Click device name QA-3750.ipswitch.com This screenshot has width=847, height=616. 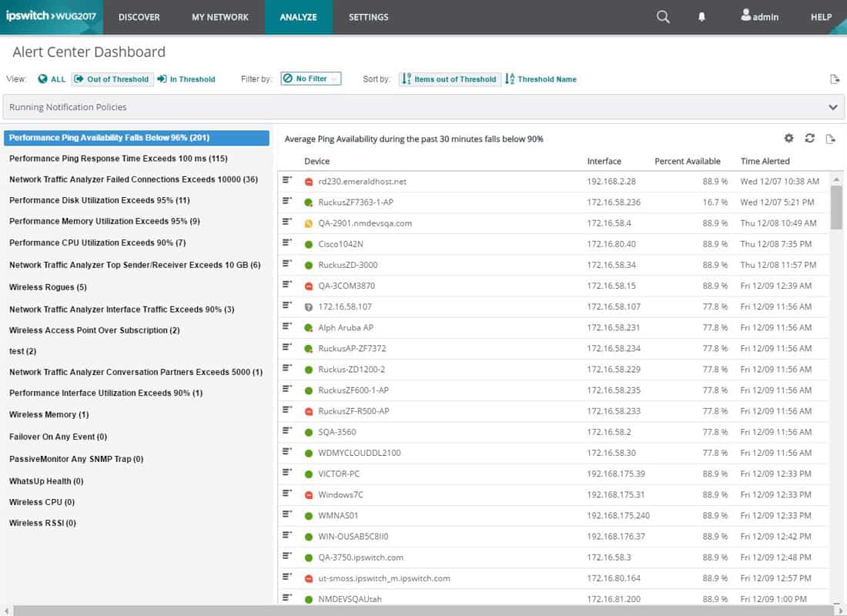361,557
